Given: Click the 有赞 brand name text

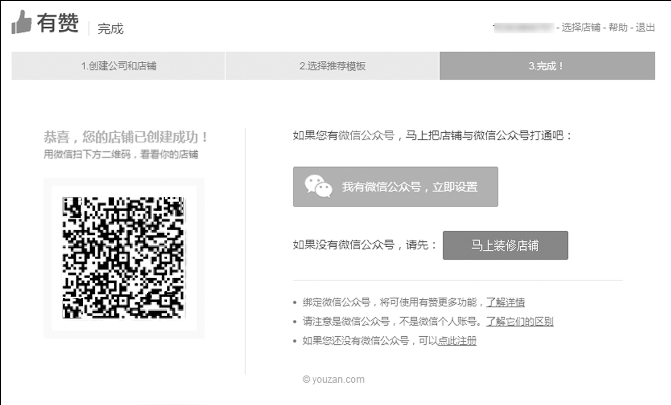Looking at the screenshot, I should [x=58, y=22].
